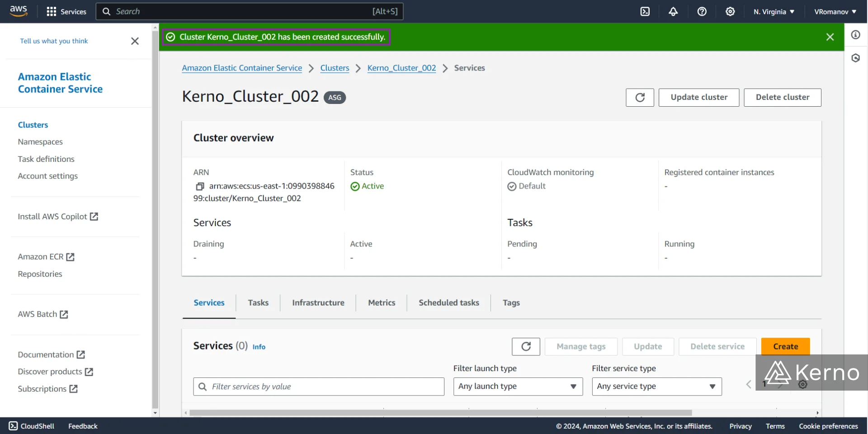868x434 pixels.
Task: Open the Services grid menu
Action: coord(66,12)
